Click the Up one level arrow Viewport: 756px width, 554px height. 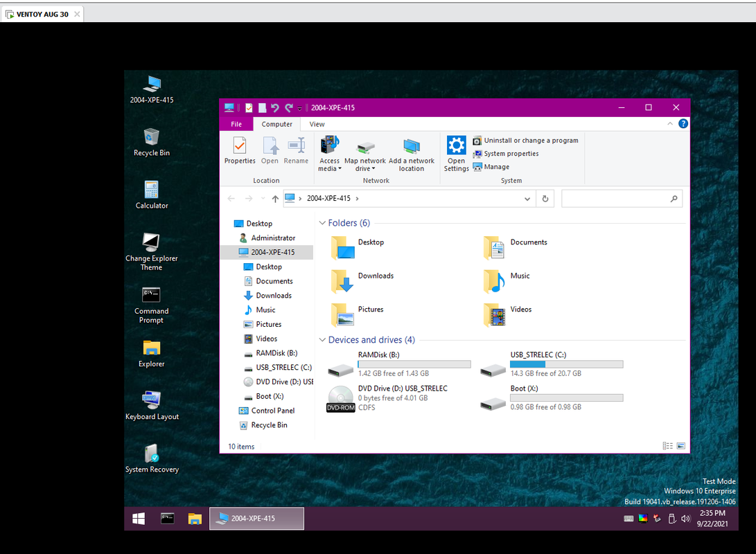pyautogui.click(x=275, y=199)
